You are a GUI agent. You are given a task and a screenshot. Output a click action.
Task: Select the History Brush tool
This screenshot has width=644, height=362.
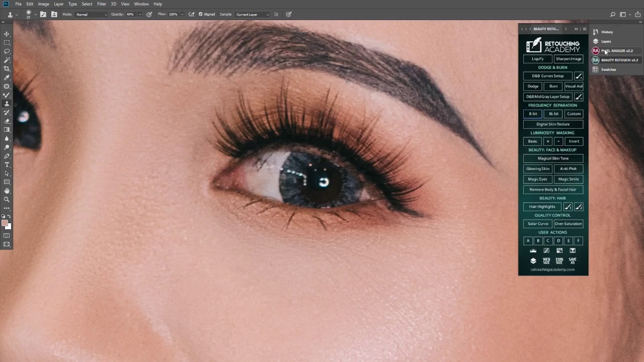[x=7, y=112]
